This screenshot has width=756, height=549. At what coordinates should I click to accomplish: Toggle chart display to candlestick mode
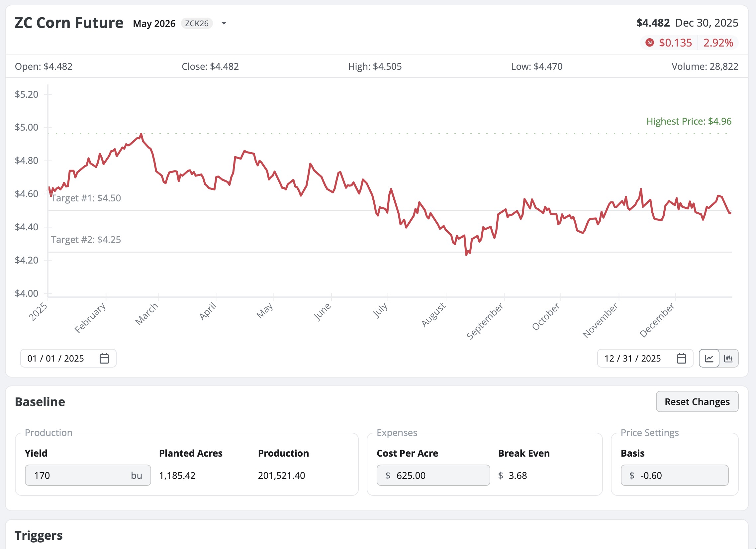[x=729, y=359]
